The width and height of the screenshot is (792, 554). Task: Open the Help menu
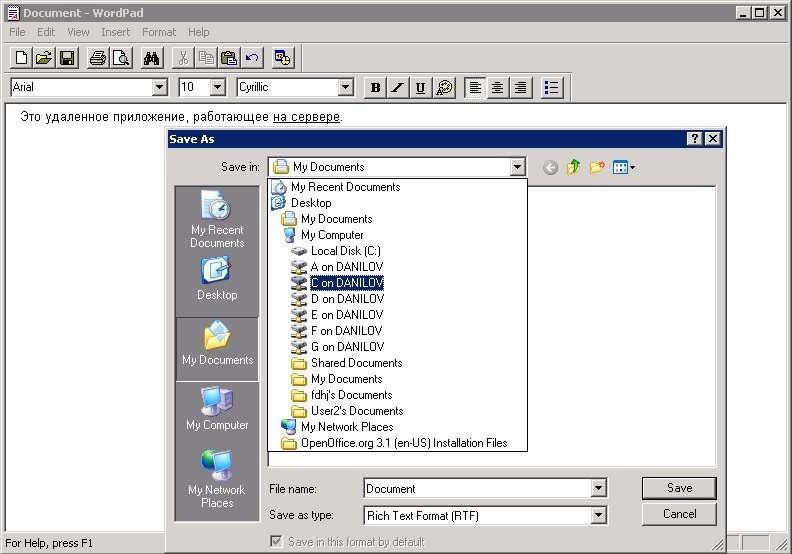click(199, 32)
